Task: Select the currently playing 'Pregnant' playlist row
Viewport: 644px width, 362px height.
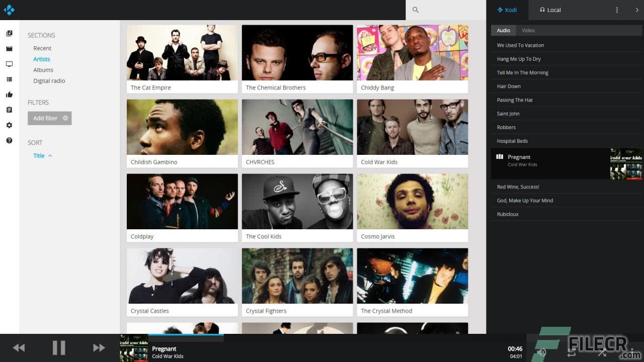Action: 567,163
